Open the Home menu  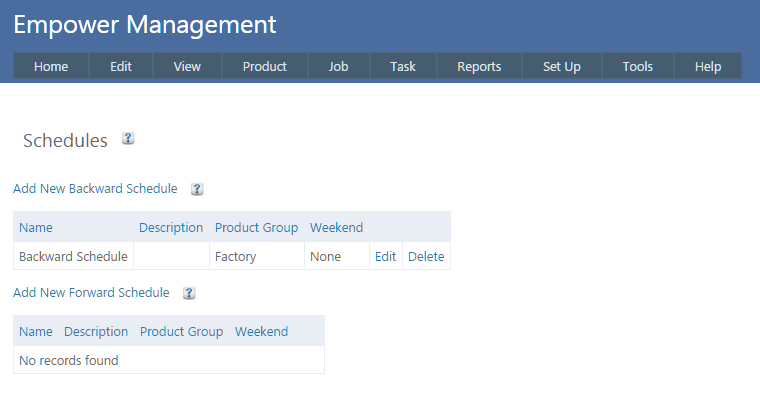(x=51, y=66)
